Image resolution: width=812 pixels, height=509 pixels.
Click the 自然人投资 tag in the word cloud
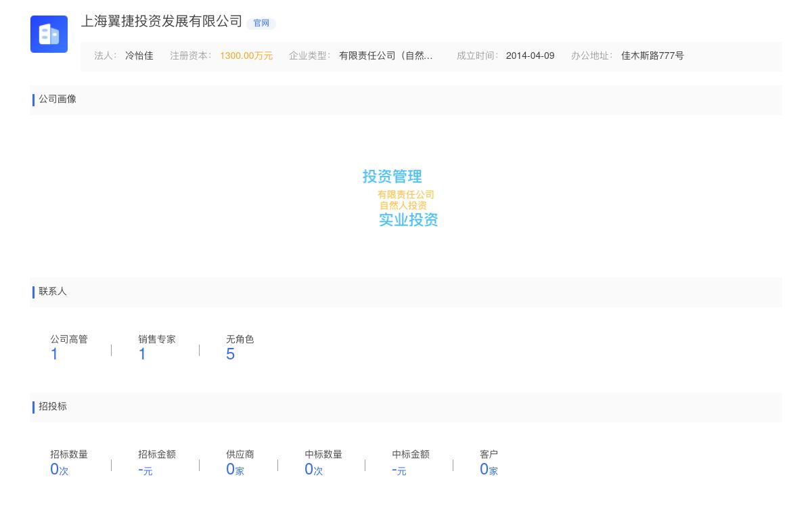pyautogui.click(x=402, y=205)
